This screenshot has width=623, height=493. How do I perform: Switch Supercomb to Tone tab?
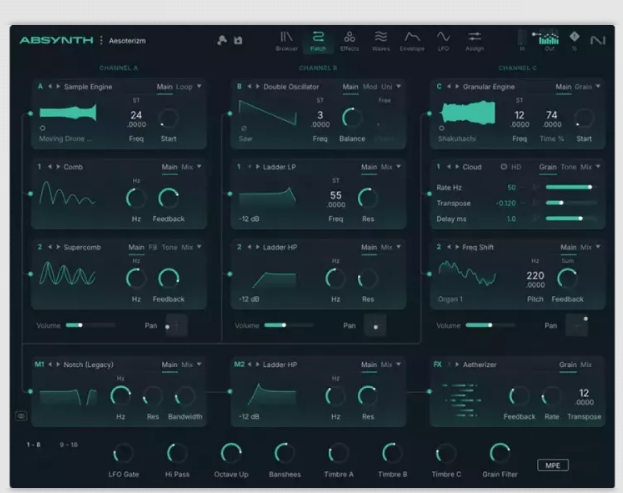click(x=170, y=247)
